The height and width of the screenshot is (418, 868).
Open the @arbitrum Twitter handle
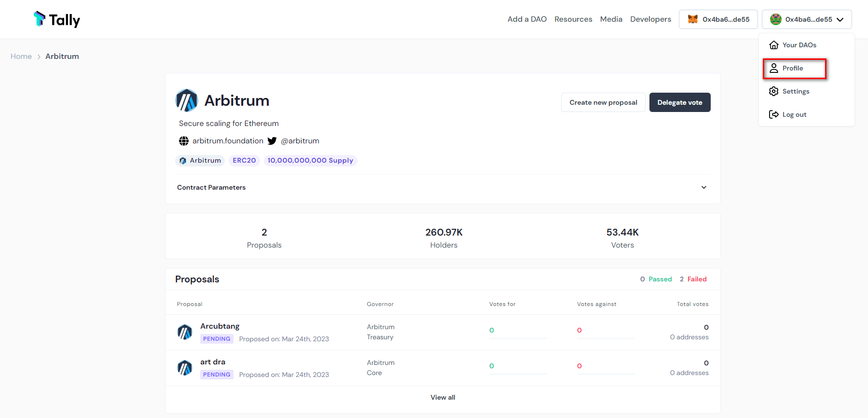coord(300,141)
